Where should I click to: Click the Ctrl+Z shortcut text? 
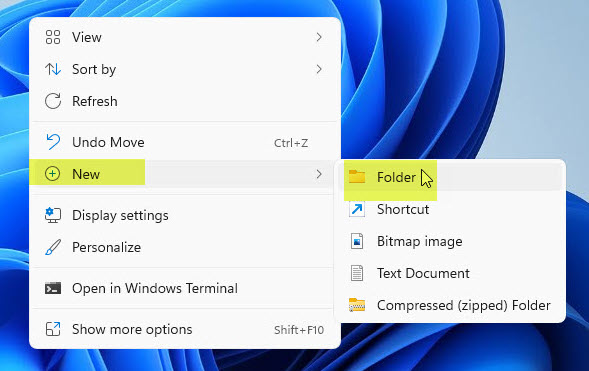coord(291,143)
